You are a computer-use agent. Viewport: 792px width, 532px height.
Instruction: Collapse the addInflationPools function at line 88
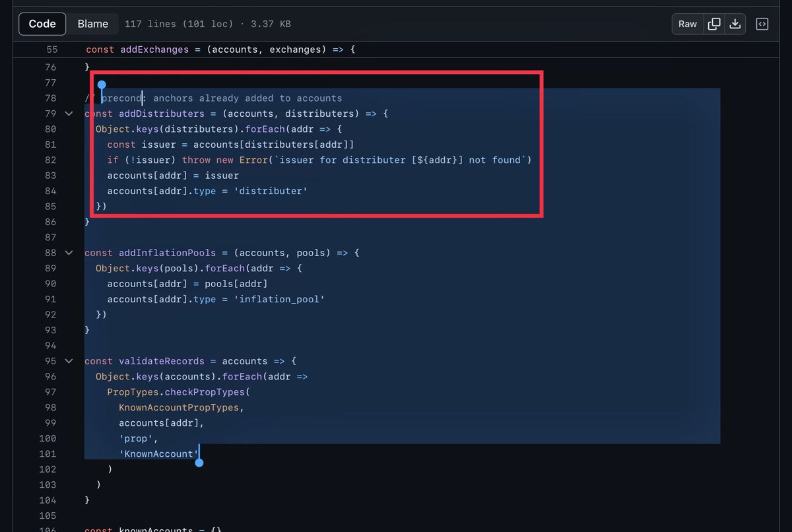coord(69,253)
